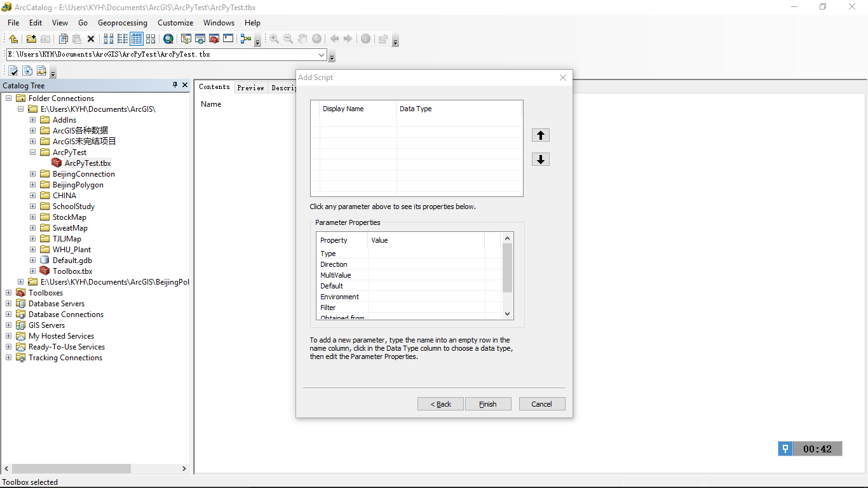
Task: Click the Full Extent globe icon
Action: click(x=316, y=39)
